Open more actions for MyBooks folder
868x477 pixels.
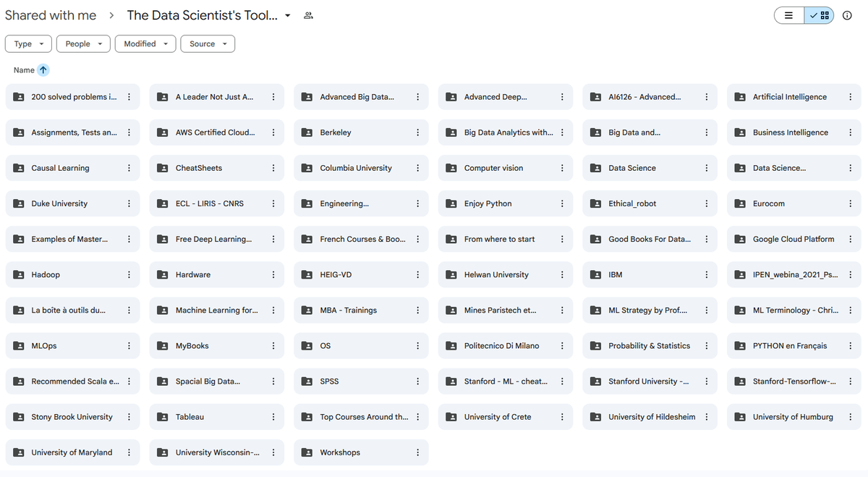click(273, 346)
